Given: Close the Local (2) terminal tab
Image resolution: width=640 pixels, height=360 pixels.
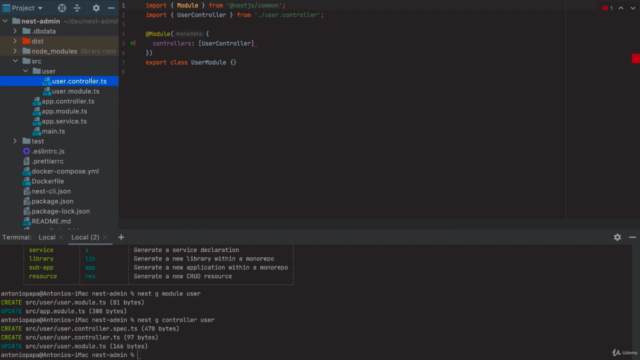Looking at the screenshot, I should [105, 237].
